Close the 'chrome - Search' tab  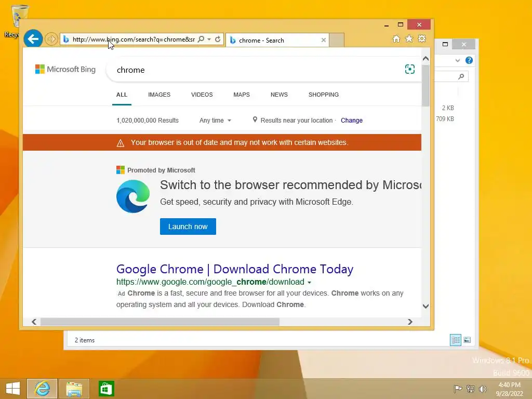point(323,40)
